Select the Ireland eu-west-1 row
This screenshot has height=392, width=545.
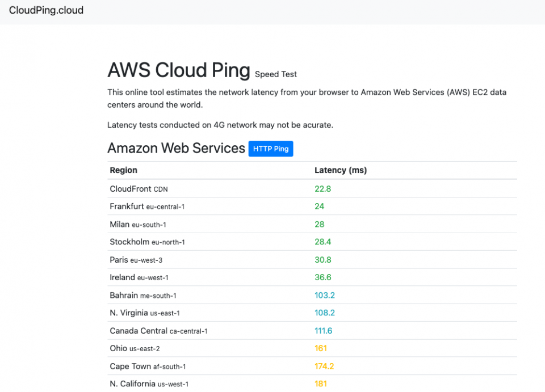pos(139,277)
